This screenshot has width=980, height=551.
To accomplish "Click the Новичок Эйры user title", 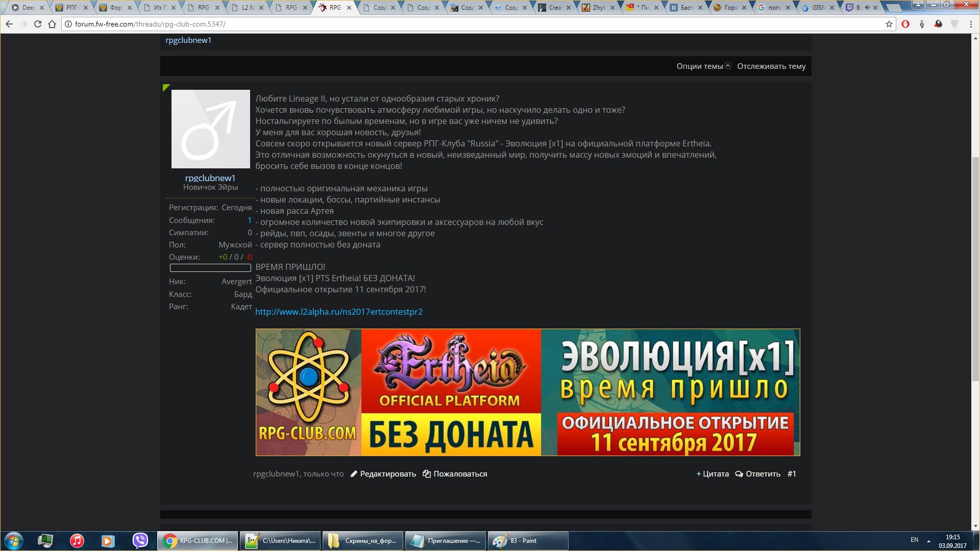I will click(x=210, y=187).
